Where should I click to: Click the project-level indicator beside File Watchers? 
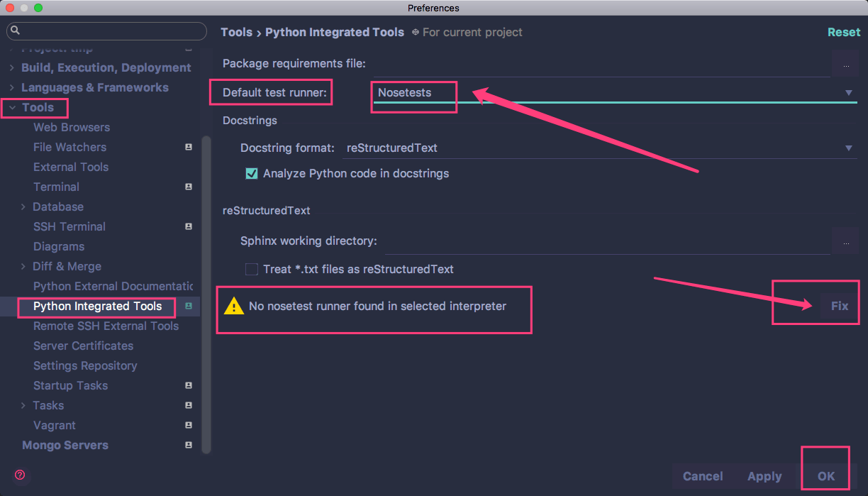pos(188,147)
